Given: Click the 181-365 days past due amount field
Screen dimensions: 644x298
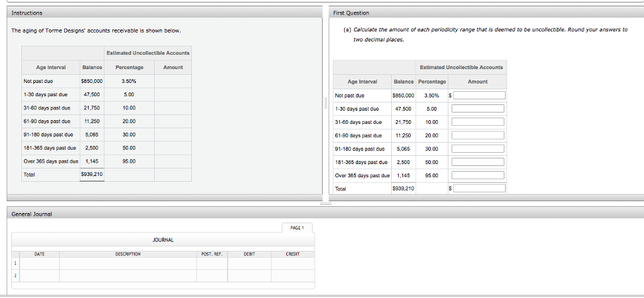Looking at the screenshot, I should 478,162.
